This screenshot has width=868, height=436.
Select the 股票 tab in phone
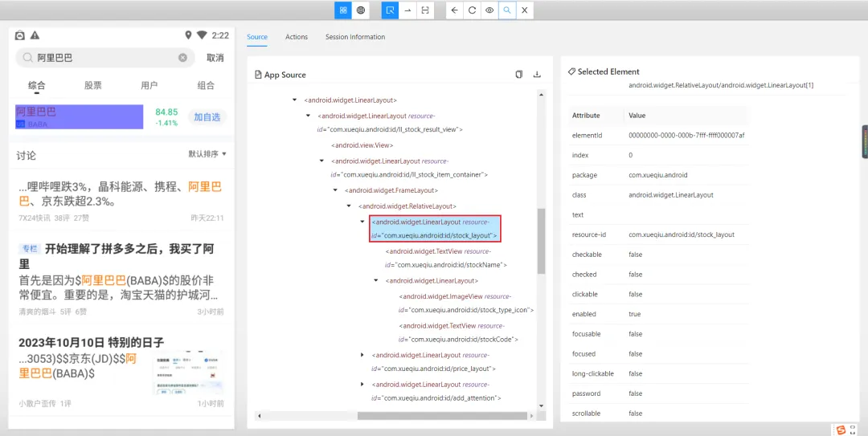93,85
